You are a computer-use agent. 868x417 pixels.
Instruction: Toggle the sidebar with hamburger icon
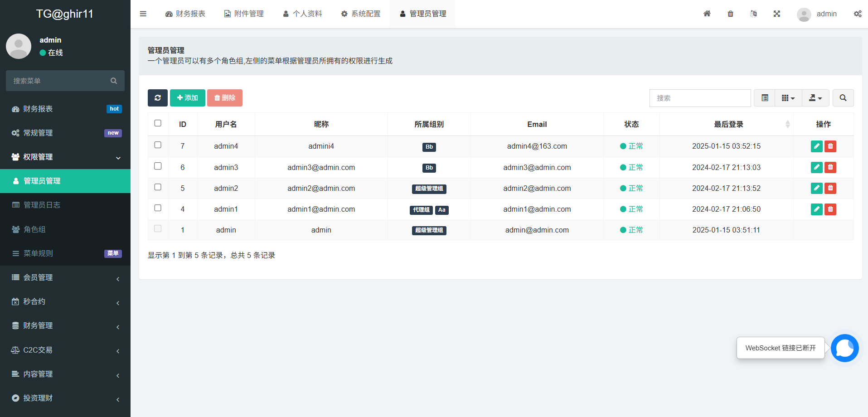143,14
